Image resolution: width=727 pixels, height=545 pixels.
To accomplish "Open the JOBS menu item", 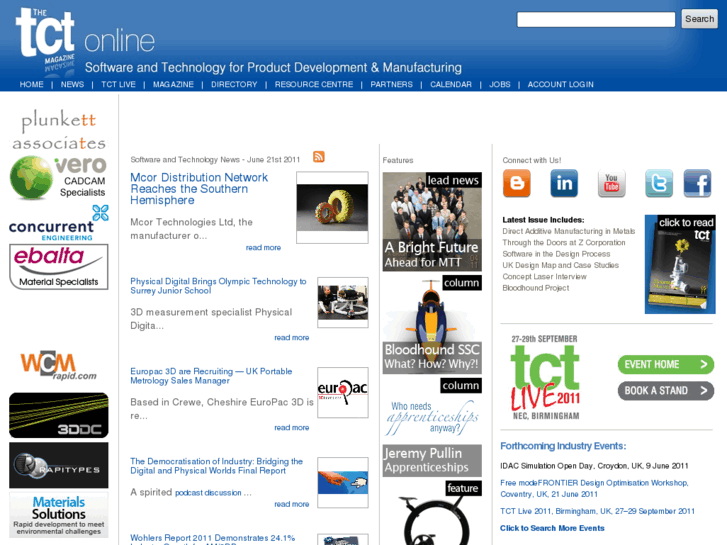I will tap(500, 84).
